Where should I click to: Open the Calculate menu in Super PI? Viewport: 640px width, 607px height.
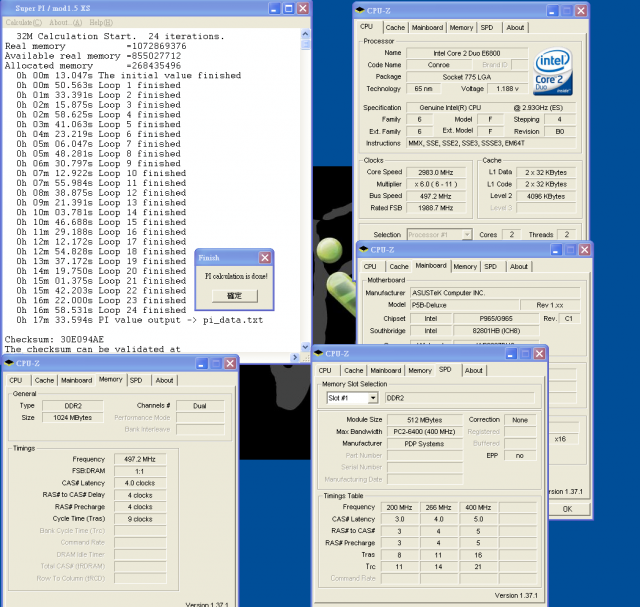coord(24,22)
